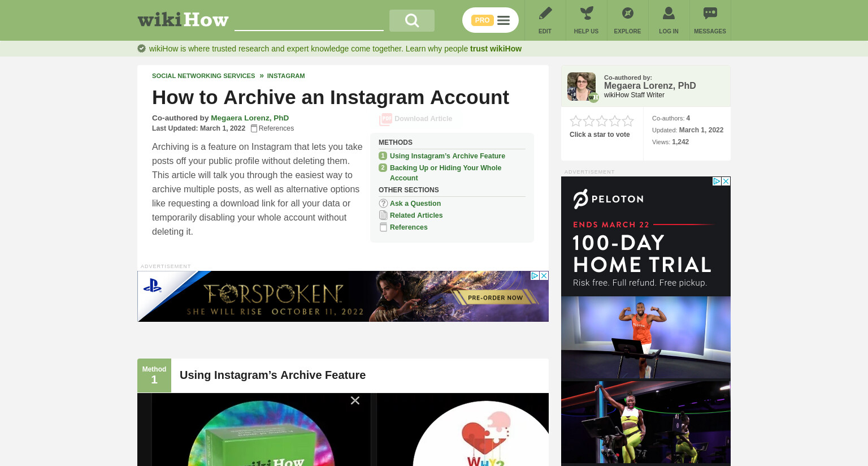Open the Explore compass icon
The width and height of the screenshot is (868, 466).
tap(627, 14)
